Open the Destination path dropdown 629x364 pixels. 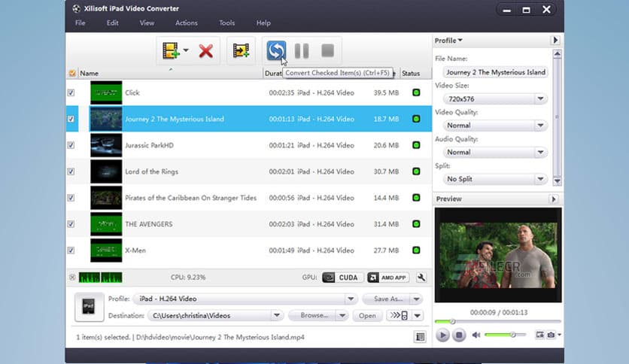pos(276,316)
